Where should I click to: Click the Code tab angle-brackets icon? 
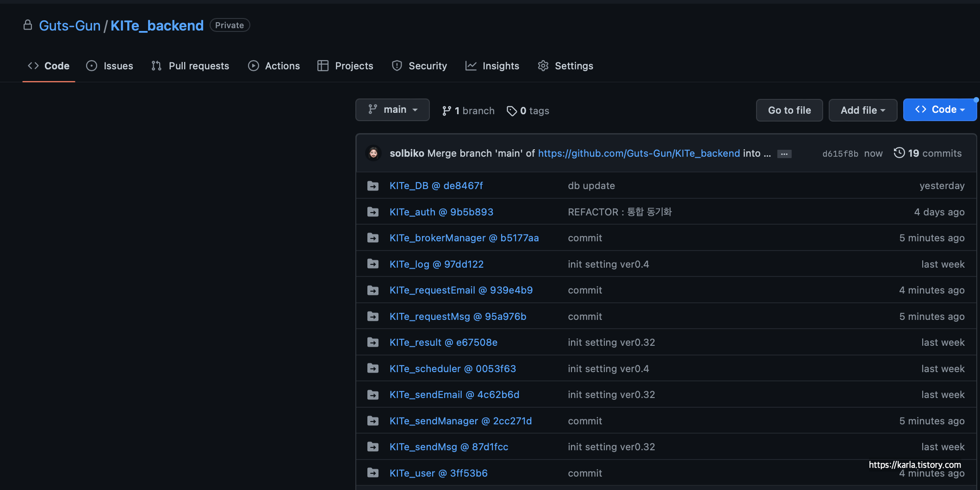click(x=33, y=66)
